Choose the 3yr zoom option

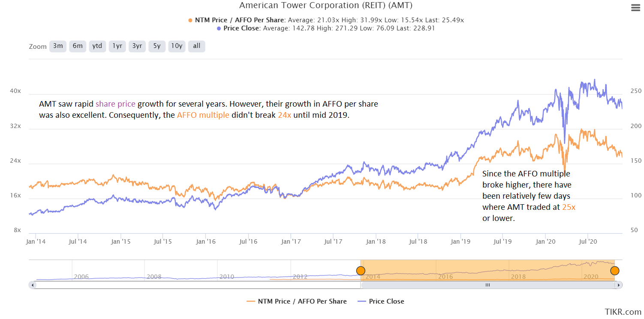tap(137, 46)
